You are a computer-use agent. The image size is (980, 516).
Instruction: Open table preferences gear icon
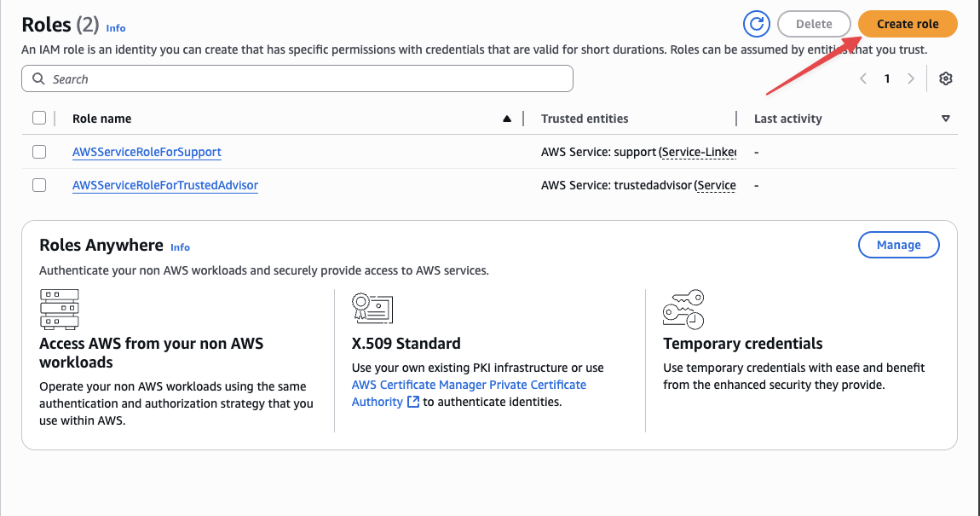point(946,78)
